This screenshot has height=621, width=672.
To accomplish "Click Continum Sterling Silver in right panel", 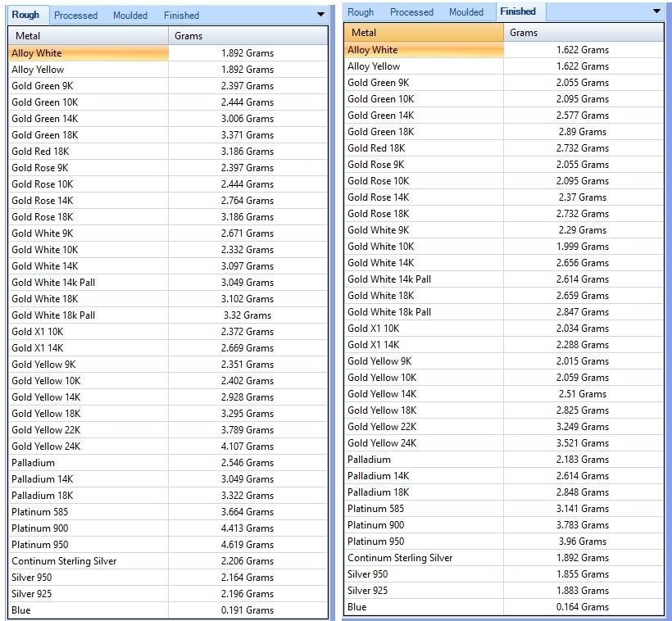I will 504,558.
